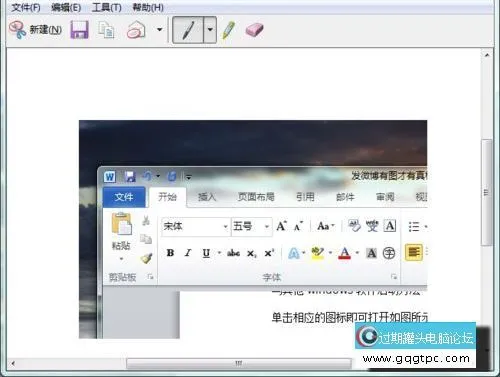Click the character border A icon
The width and height of the screenshot is (500, 377).
390,226
